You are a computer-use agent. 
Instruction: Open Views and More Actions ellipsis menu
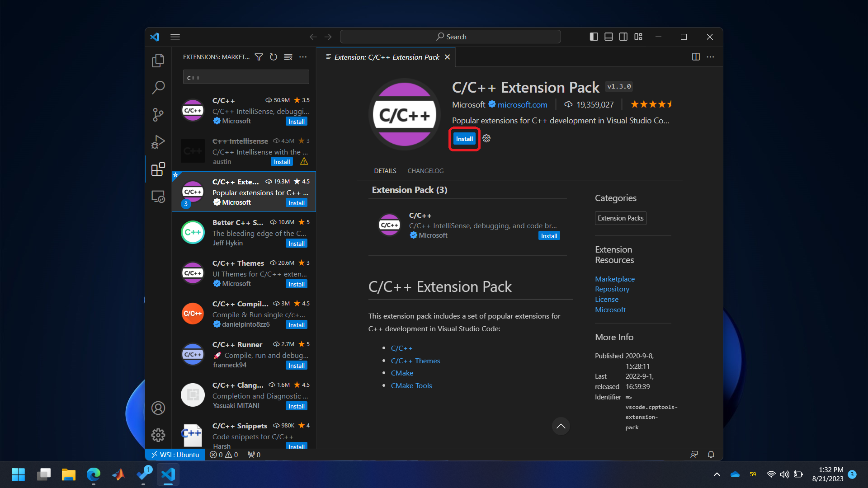coord(303,57)
